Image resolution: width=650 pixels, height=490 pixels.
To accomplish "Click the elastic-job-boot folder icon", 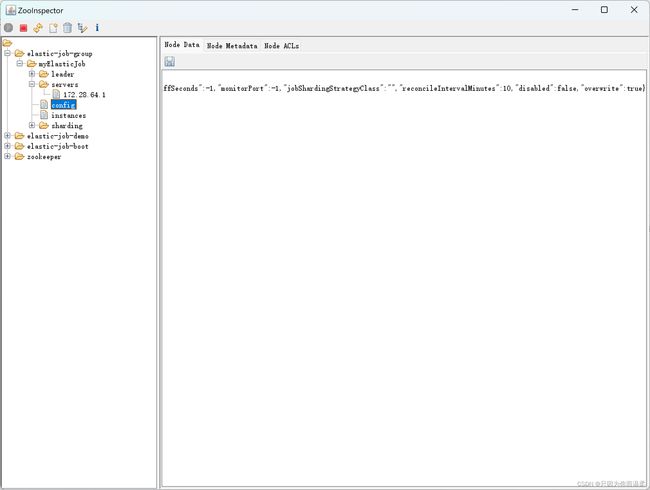I will 19,146.
